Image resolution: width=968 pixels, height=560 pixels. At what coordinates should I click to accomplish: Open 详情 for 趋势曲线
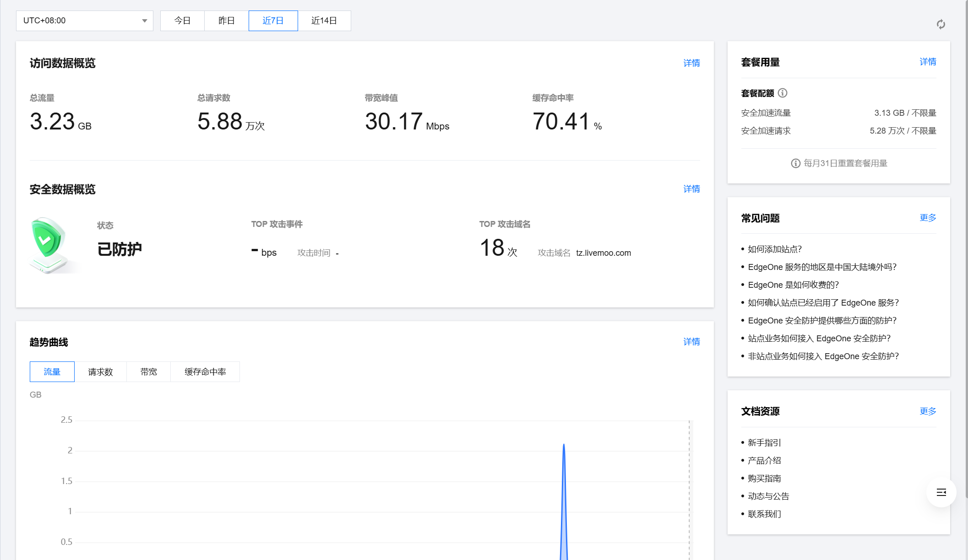point(691,342)
